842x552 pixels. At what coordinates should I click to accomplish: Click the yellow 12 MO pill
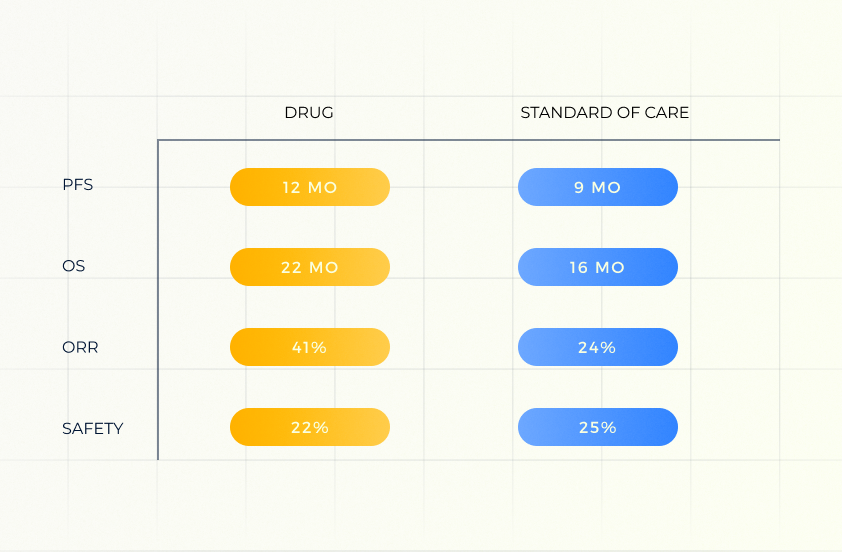pyautogui.click(x=310, y=187)
